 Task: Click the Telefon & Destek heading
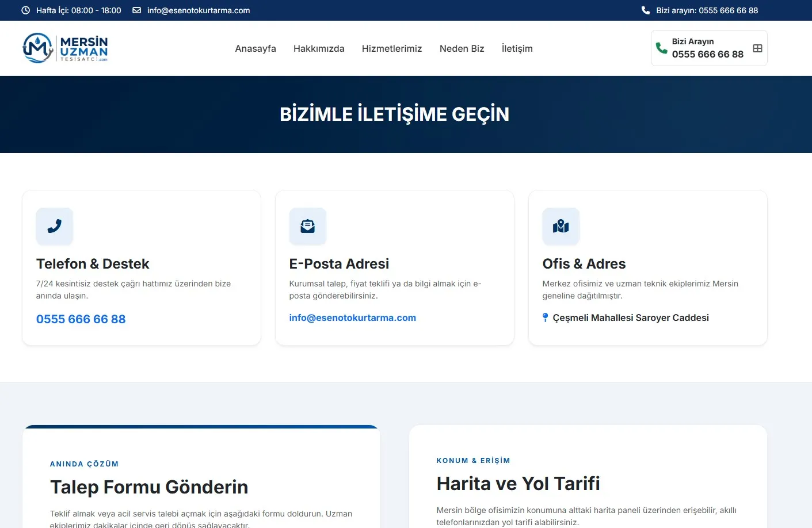(x=93, y=264)
